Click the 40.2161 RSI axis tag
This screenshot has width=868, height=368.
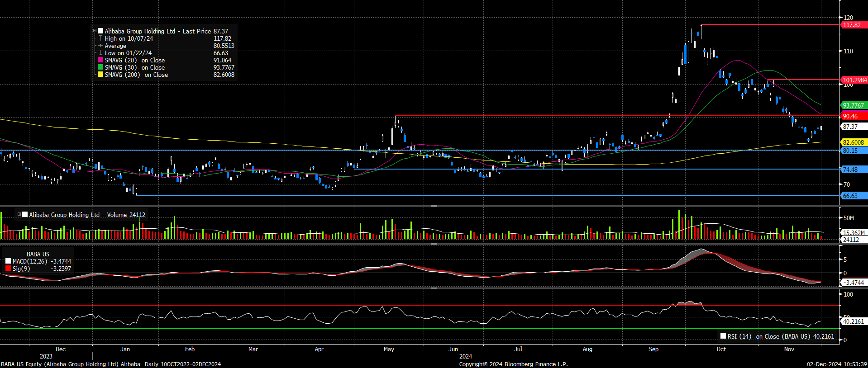pos(854,321)
